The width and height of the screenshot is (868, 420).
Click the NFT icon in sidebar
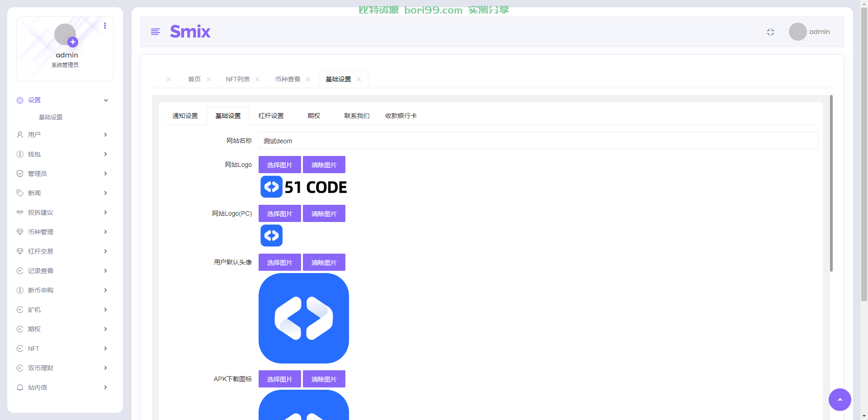20,349
